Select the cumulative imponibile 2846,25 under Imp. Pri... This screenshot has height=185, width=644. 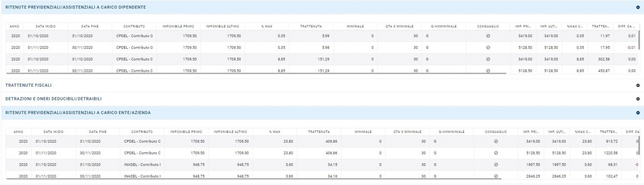coord(533,176)
